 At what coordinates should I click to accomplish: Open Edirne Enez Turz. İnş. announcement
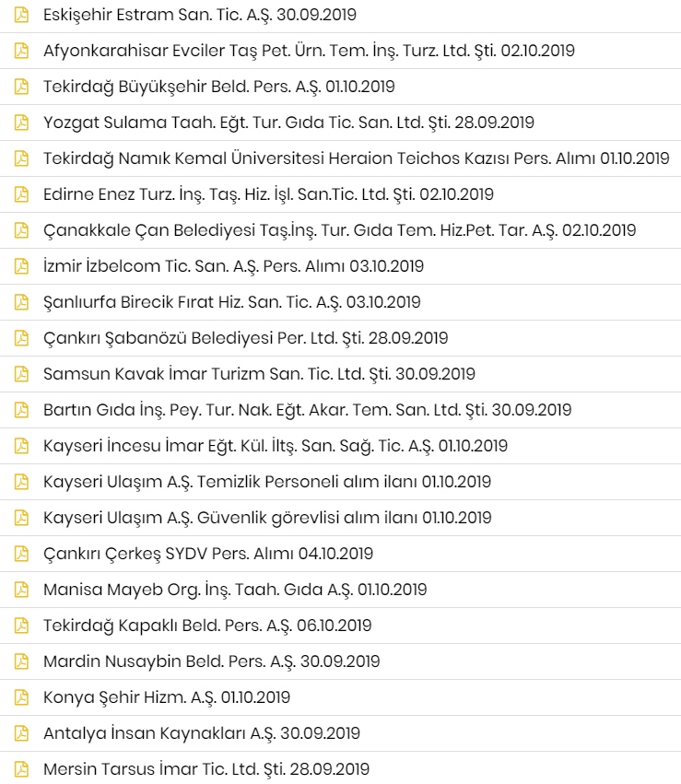pos(268,194)
